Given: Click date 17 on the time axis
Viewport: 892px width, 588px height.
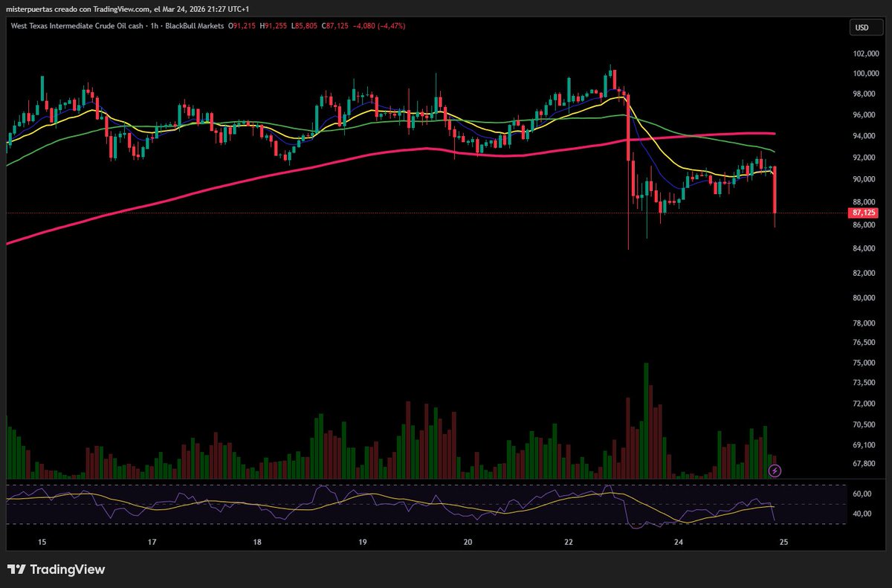Looking at the screenshot, I should pos(152,543).
